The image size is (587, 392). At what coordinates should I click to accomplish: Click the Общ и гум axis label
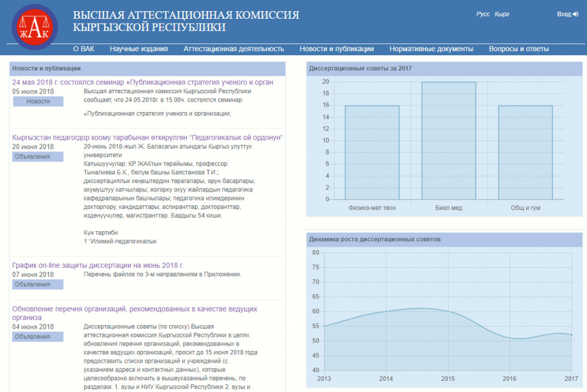[525, 208]
